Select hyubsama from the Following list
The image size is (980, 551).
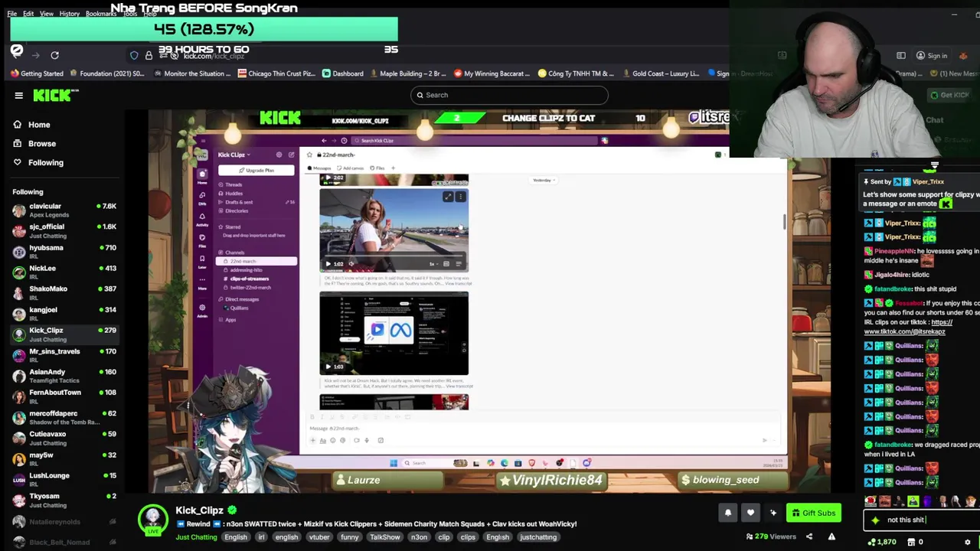click(64, 252)
